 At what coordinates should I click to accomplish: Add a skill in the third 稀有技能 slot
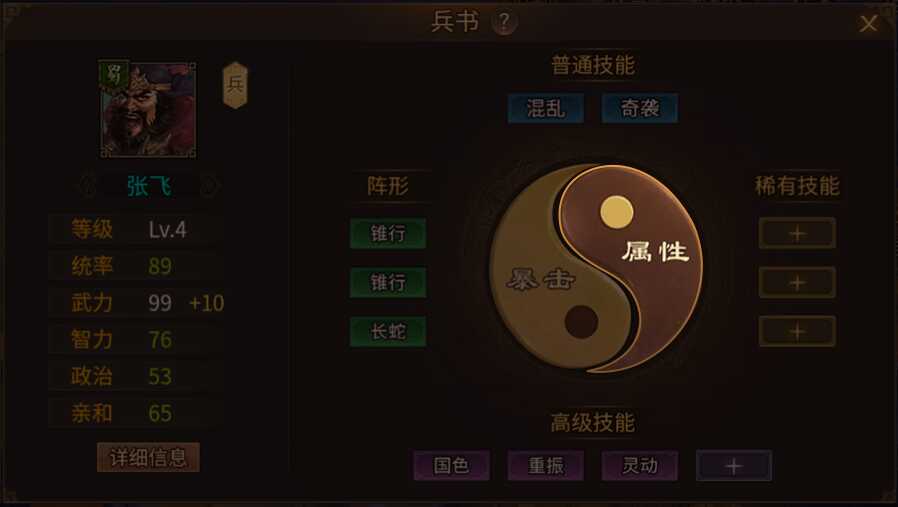[797, 331]
